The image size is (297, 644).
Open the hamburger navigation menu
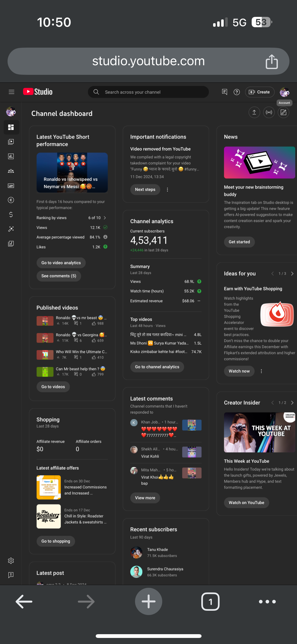11,92
